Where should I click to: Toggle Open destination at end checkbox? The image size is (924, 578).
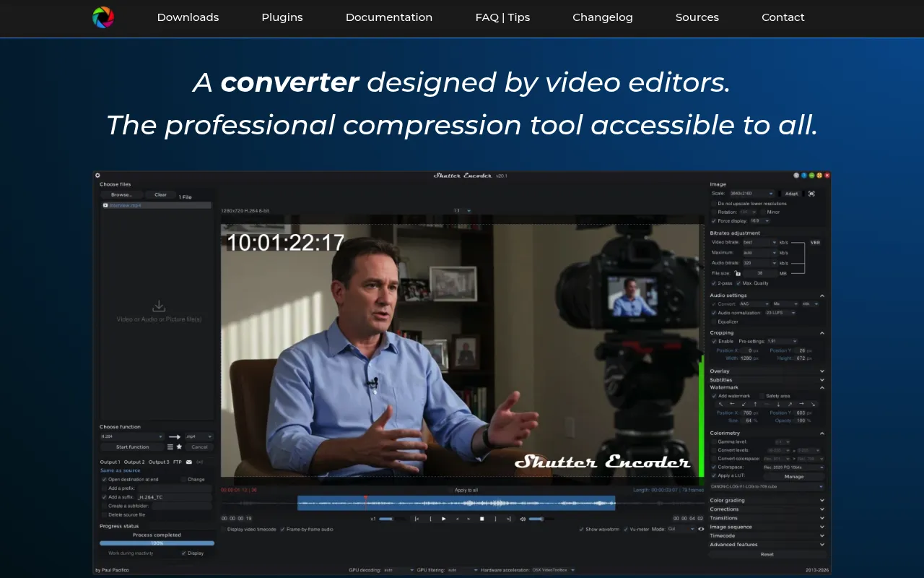click(104, 479)
